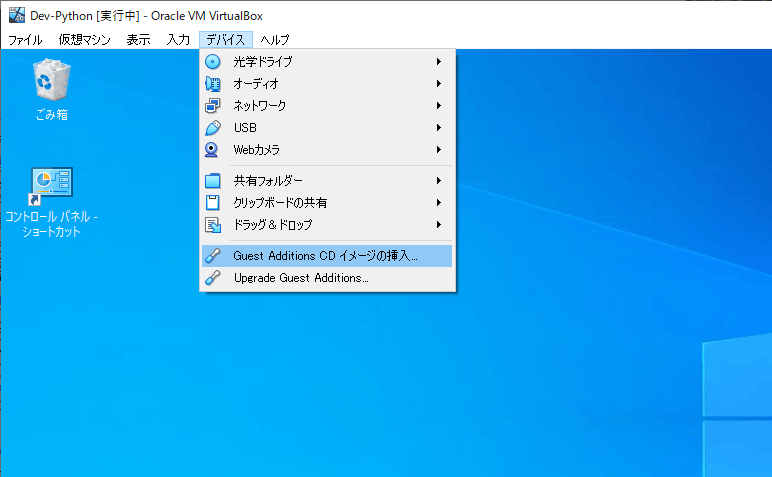Choose Upgrade Guest Additions entry

[x=327, y=278]
